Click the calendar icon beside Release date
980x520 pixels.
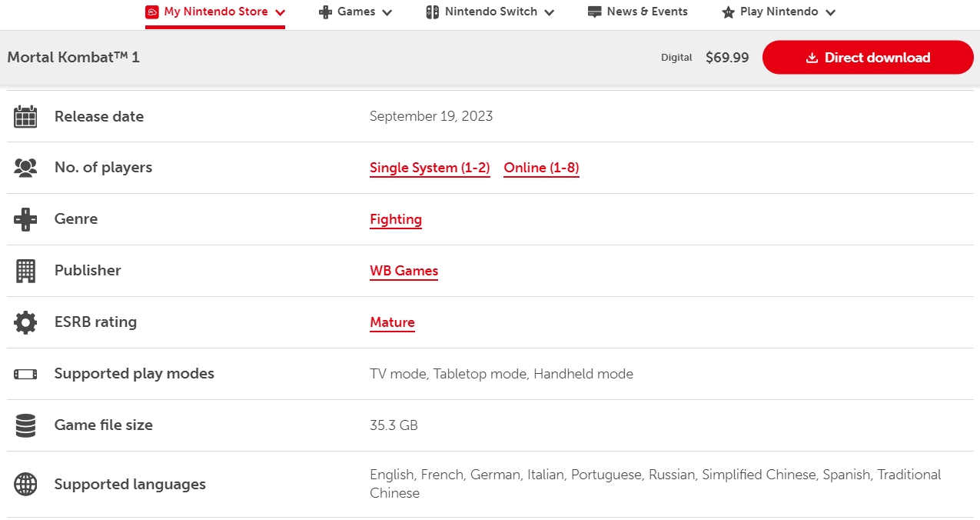(25, 117)
